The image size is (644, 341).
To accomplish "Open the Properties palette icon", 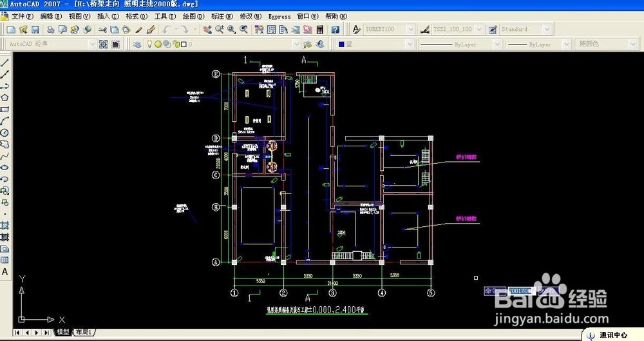I will (x=259, y=29).
